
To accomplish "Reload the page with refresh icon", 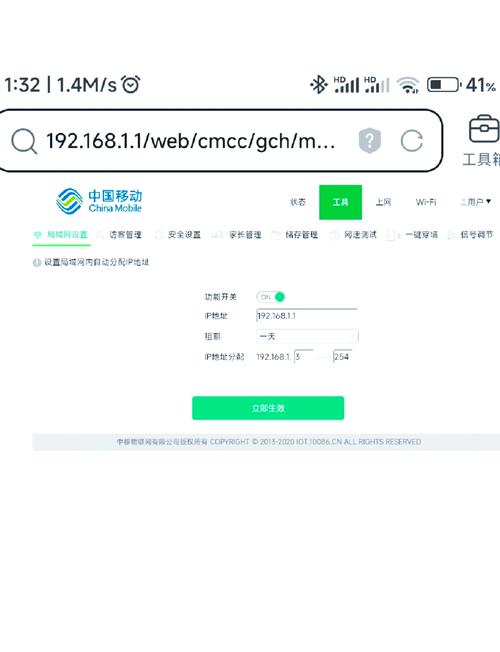I will coord(411,141).
